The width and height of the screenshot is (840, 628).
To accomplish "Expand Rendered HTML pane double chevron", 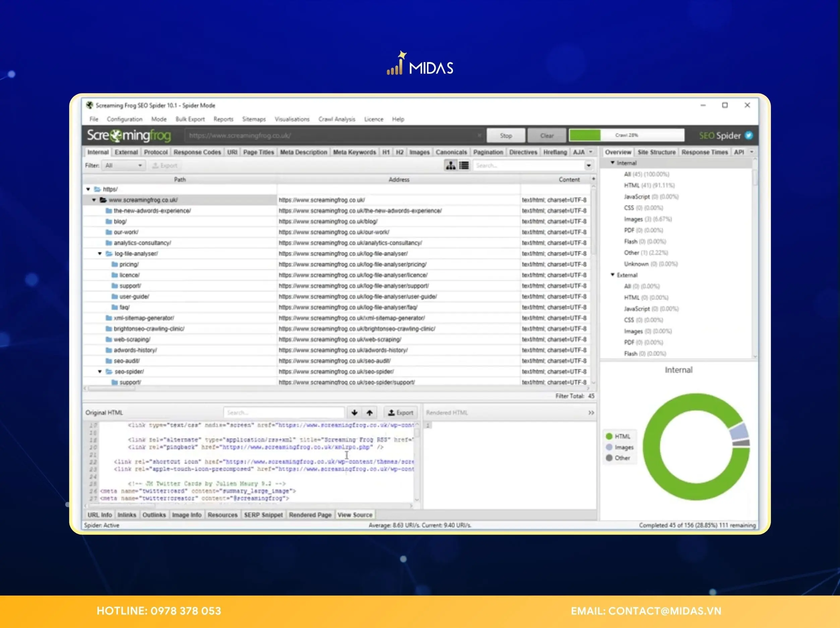I will coord(591,412).
